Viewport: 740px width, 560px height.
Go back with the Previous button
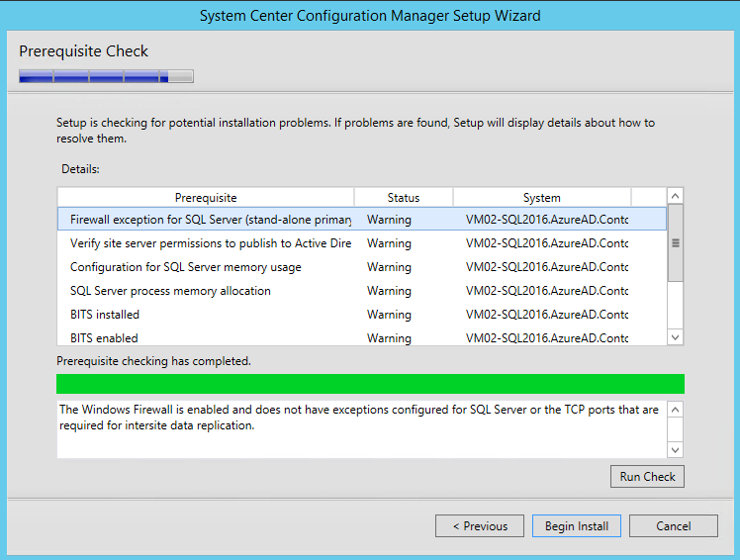[x=480, y=526]
